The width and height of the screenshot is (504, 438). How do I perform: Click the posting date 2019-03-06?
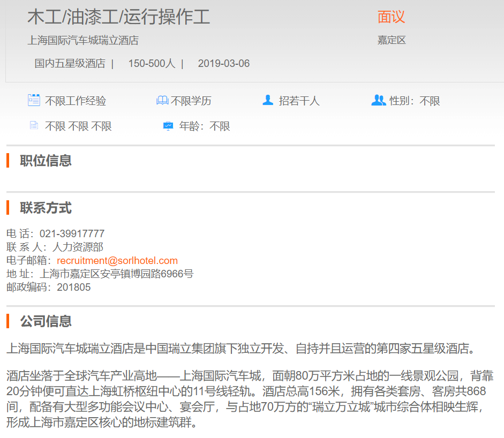(x=224, y=64)
